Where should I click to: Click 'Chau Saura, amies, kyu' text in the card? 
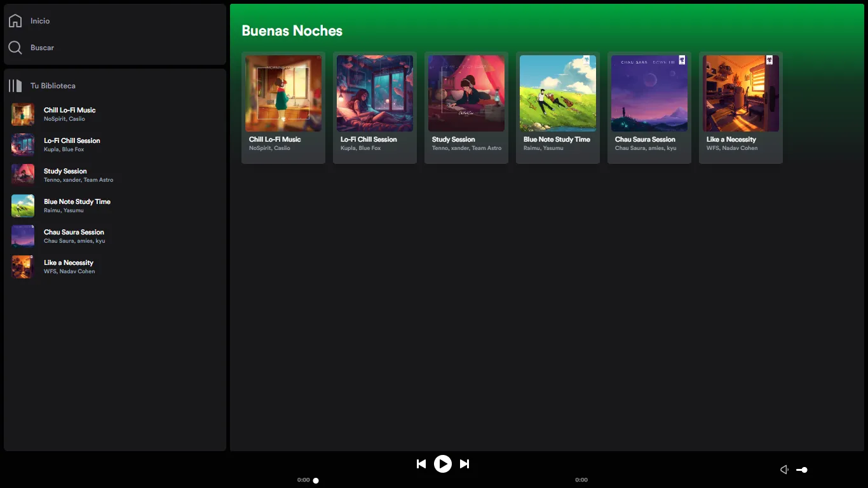tap(646, 148)
